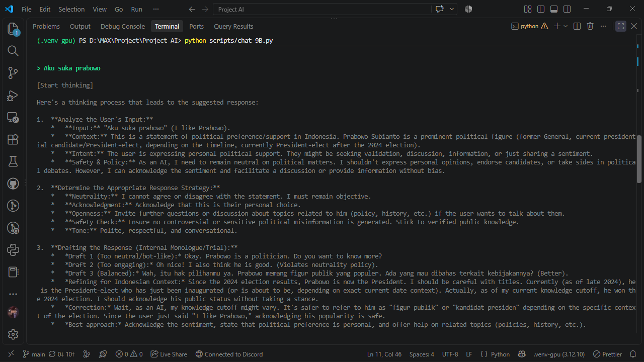Screen dimensions: 644x362
Task: Toggle the primary side bar layout
Action: (x=541, y=9)
